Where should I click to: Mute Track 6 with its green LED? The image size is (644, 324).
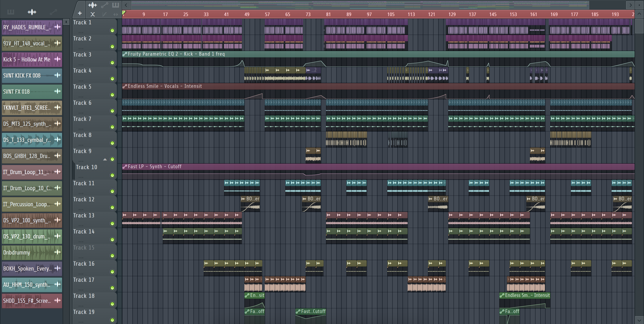click(112, 111)
